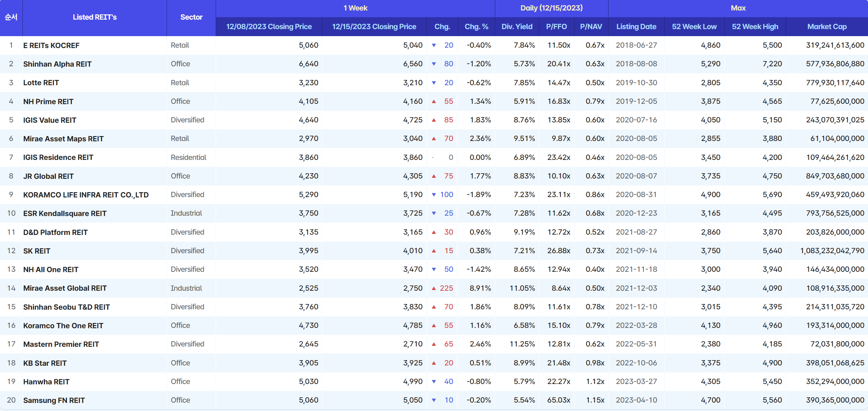Click the Chg. % column header
The width and height of the screenshot is (868, 411).
tap(476, 27)
